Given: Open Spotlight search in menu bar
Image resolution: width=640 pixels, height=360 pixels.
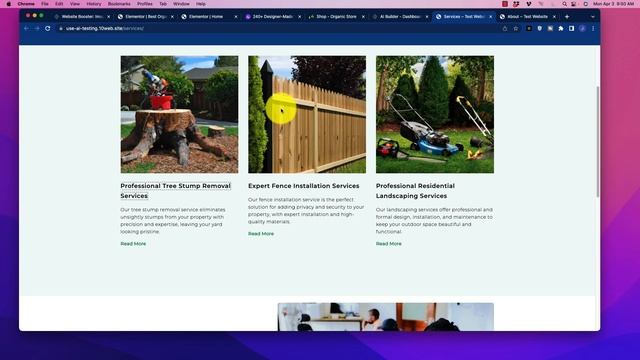Looking at the screenshot, I should pos(564,4).
